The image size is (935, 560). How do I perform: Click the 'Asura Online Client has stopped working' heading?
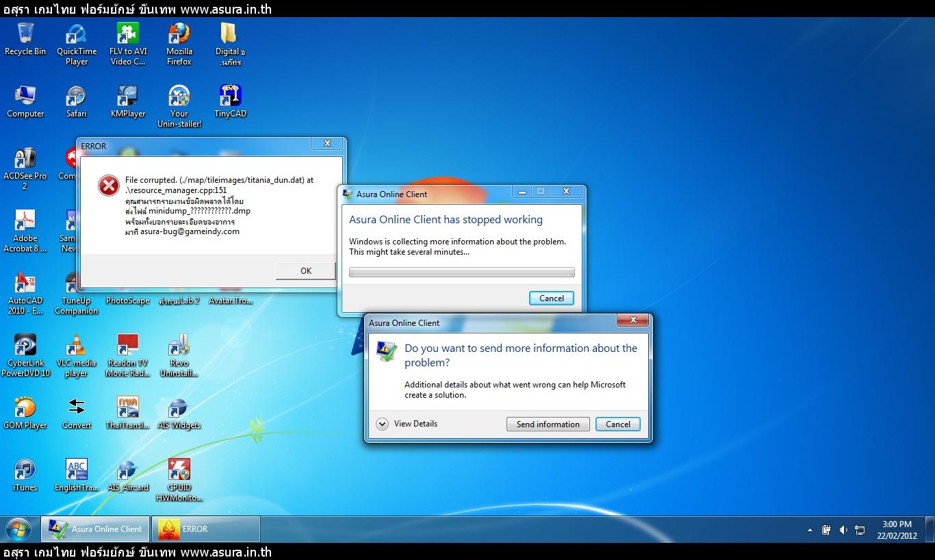(x=446, y=220)
